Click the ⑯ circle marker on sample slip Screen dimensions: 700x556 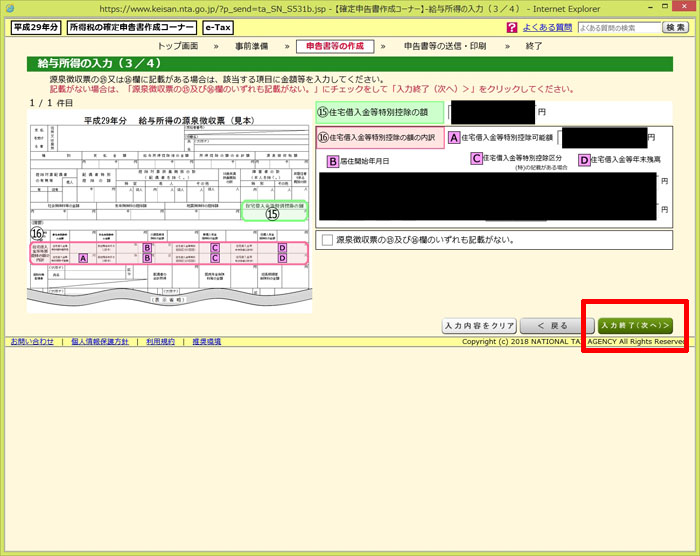pos(37,233)
